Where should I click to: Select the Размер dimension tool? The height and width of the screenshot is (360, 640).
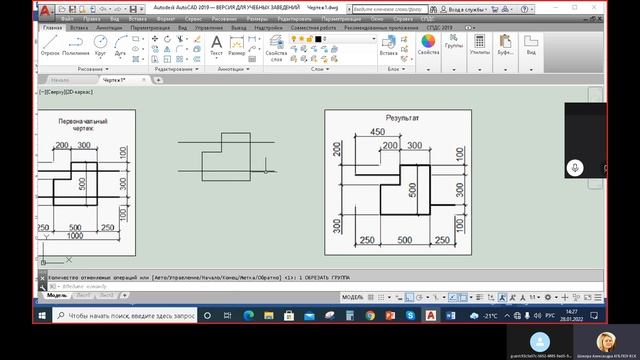tap(236, 46)
